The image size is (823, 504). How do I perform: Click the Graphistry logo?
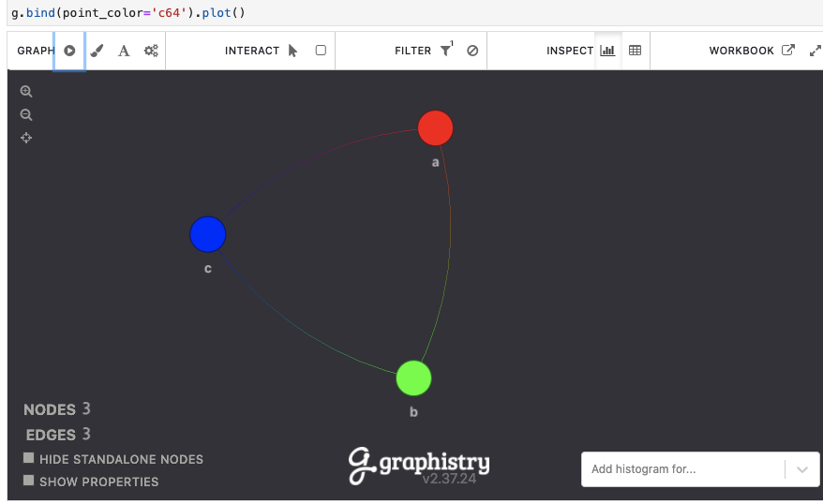click(x=419, y=464)
